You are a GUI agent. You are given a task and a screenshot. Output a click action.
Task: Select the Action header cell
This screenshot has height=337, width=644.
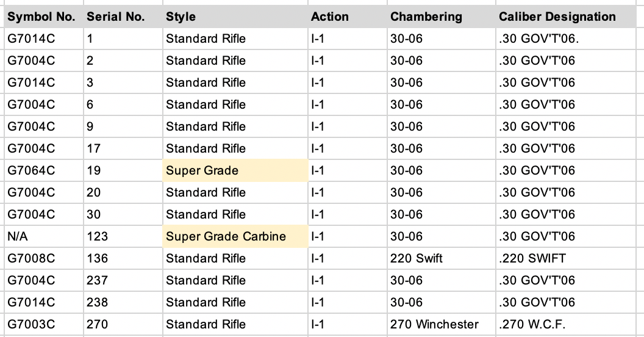tap(347, 17)
